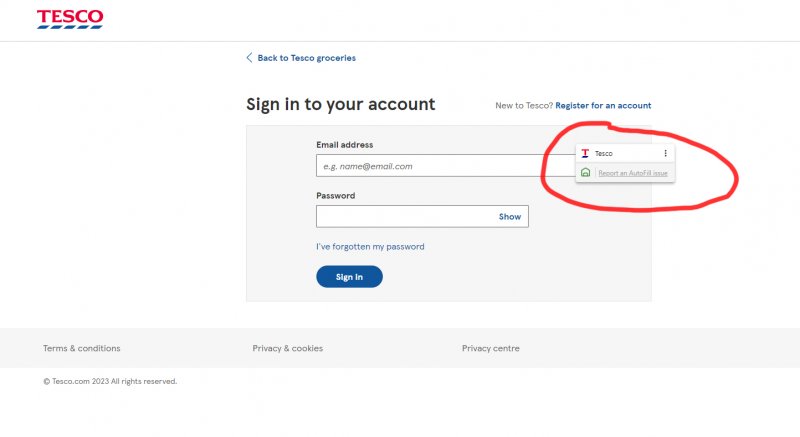Open Privacy & cookies footer link

pyautogui.click(x=288, y=348)
